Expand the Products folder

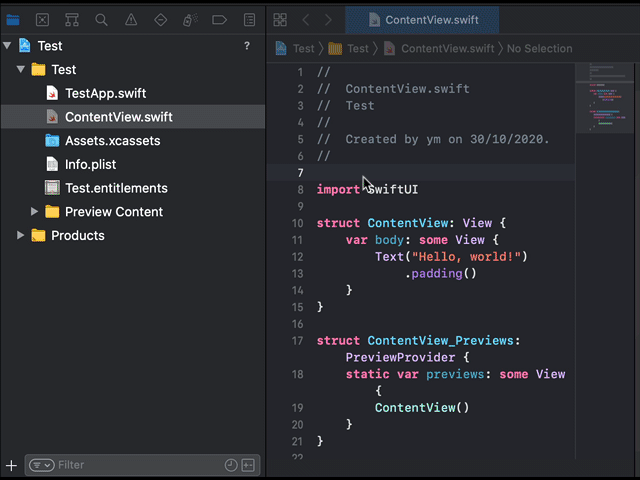coord(20,235)
